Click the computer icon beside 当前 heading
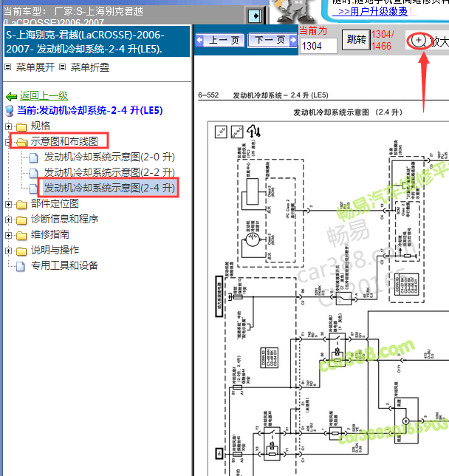The image size is (449, 476). pyautogui.click(x=10, y=111)
